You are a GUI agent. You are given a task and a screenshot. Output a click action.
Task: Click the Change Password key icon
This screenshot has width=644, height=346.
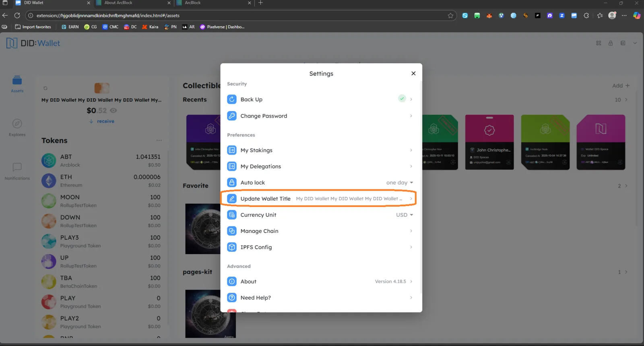click(x=232, y=116)
